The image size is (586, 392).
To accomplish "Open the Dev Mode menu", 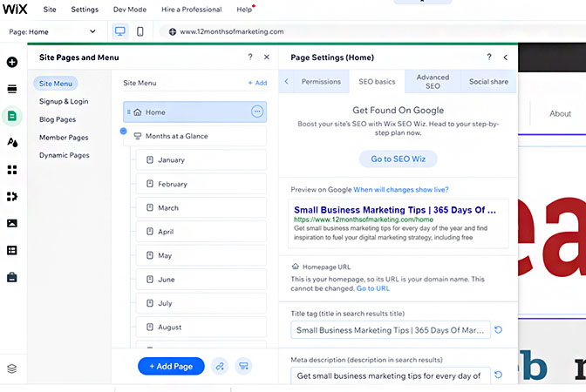I will [x=130, y=10].
